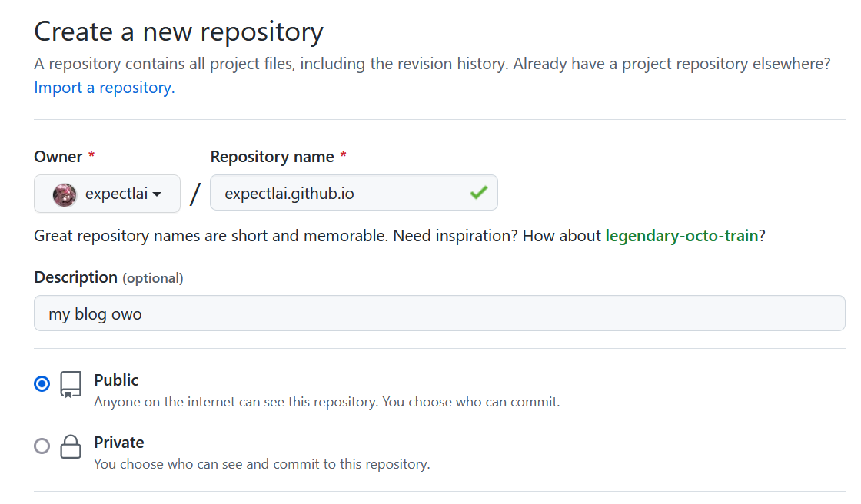Image resolution: width=861 pixels, height=504 pixels.
Task: Click the Private lock icon
Action: 71,446
